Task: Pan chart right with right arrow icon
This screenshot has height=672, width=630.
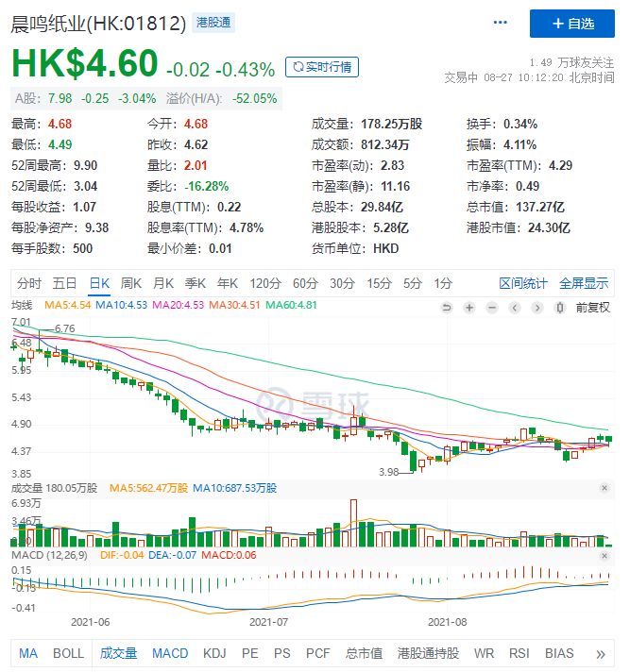Action: click(x=537, y=308)
